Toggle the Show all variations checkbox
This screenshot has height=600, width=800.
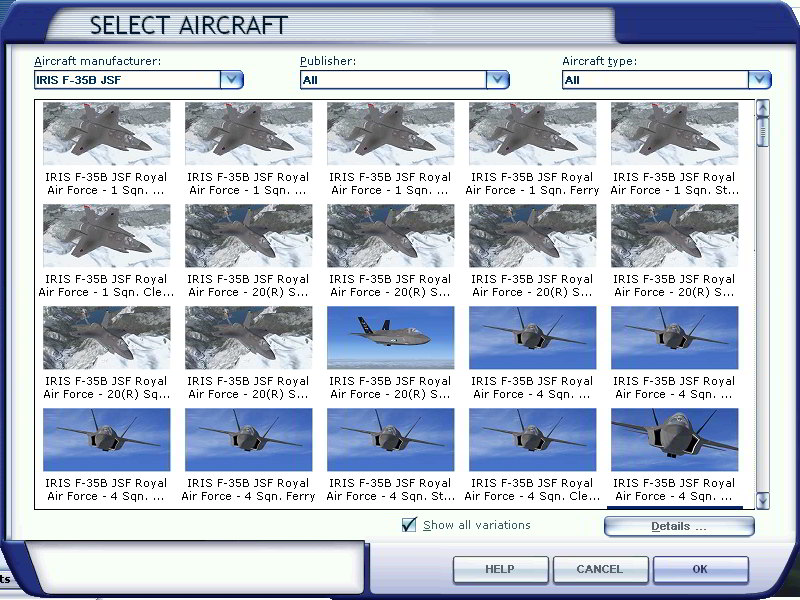[409, 525]
